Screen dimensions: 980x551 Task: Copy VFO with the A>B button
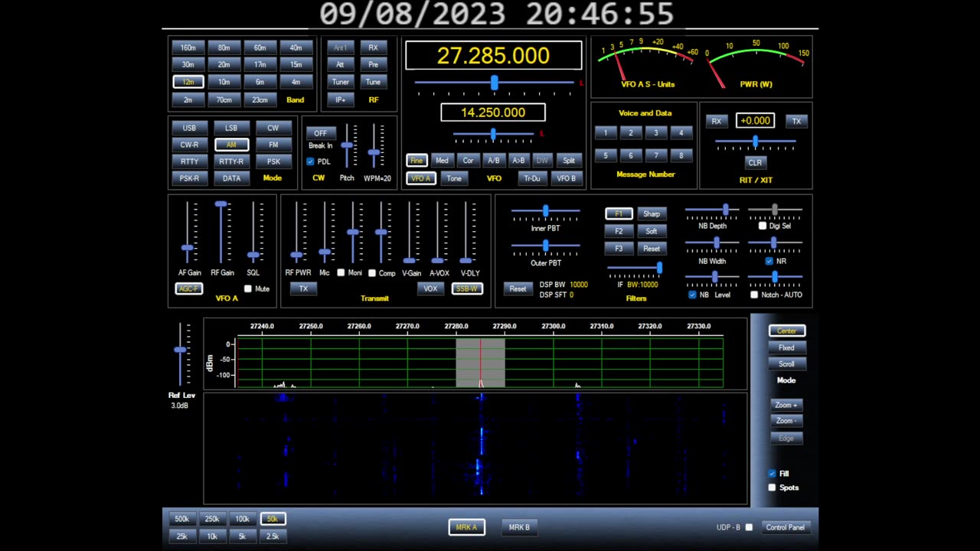(x=518, y=161)
